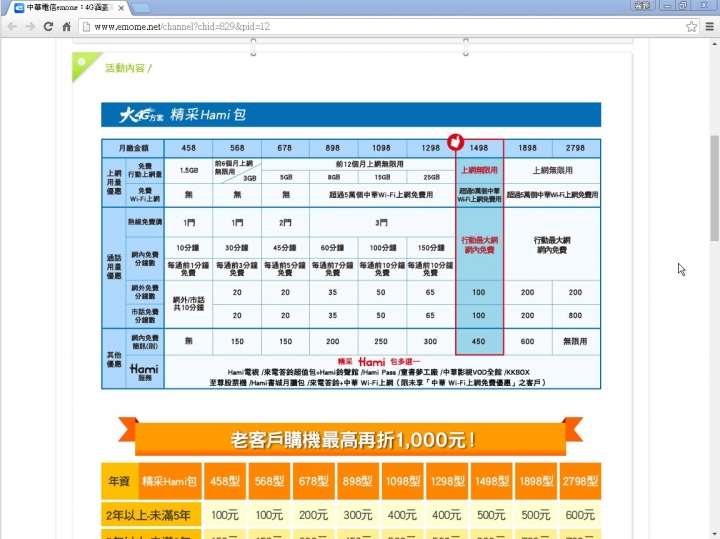Click the orange 精采Hami包 header cell
Viewport: 720px width, 539px height.
coord(170,481)
